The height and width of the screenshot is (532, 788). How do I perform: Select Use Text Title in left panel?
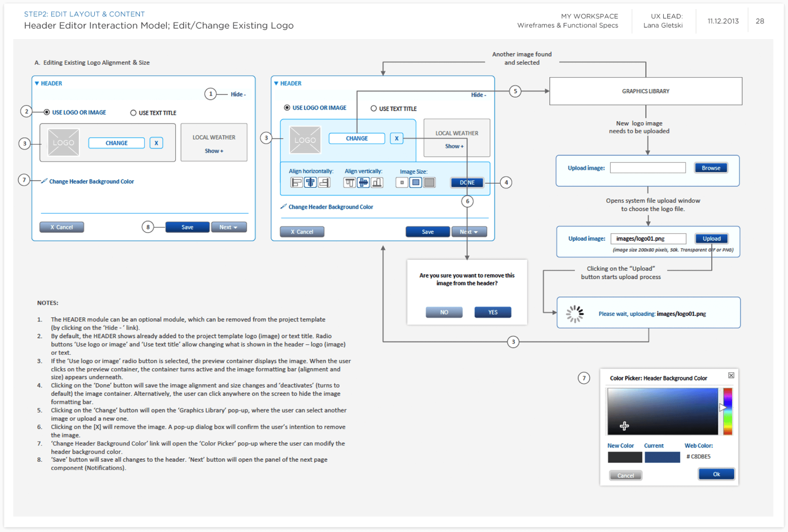coord(133,113)
